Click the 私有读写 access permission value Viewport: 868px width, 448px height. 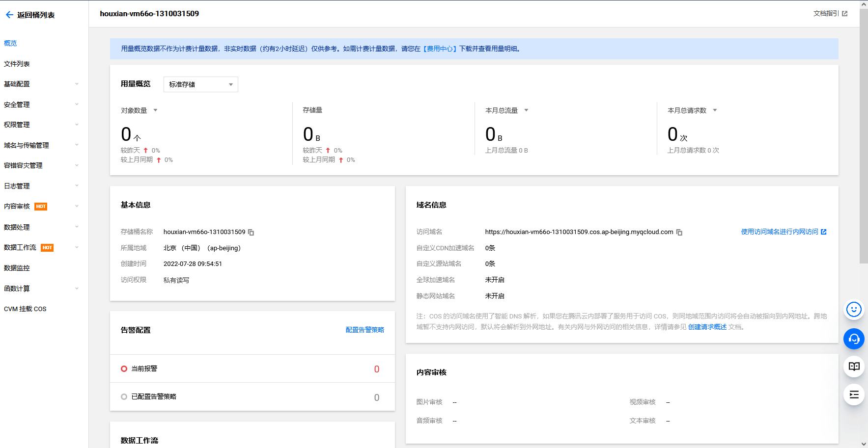[x=176, y=280]
